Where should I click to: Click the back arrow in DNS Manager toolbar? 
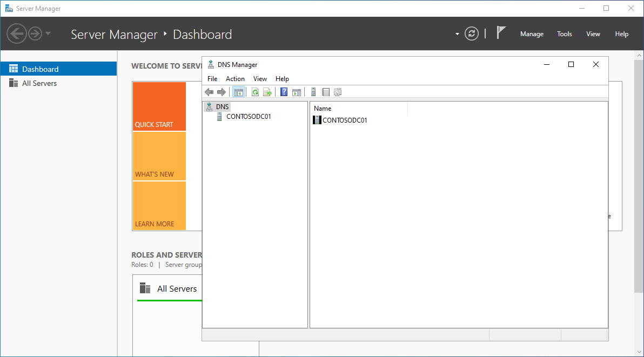click(x=209, y=92)
